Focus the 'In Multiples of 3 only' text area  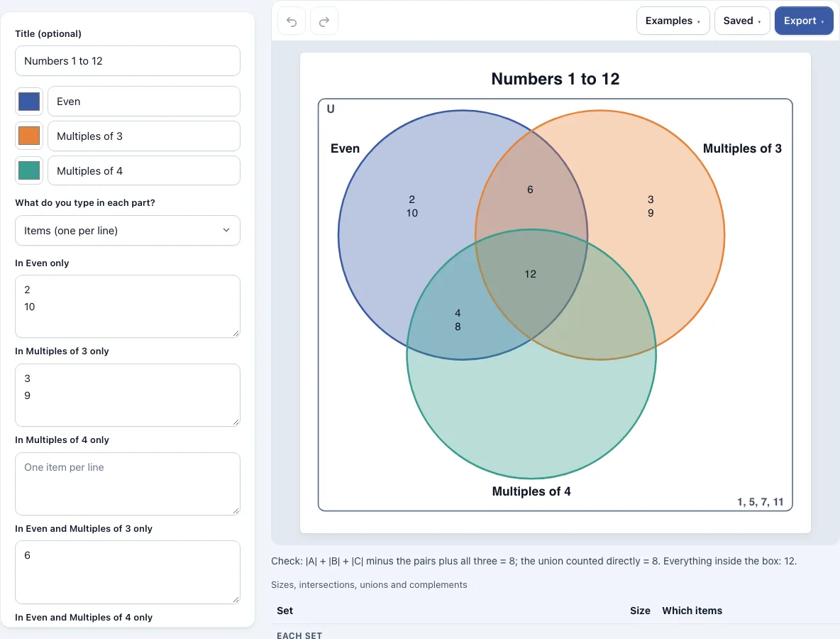pos(128,395)
